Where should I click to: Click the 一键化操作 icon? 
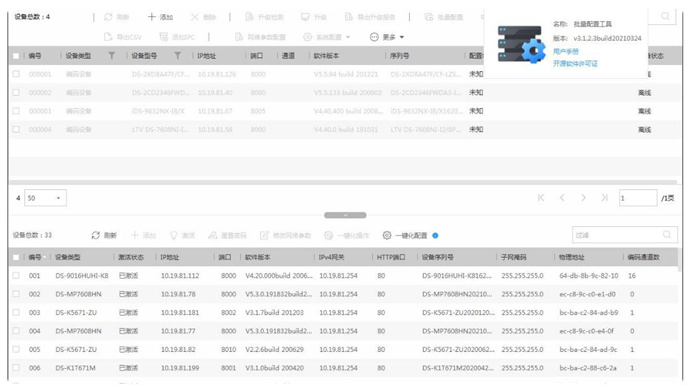[x=328, y=235]
